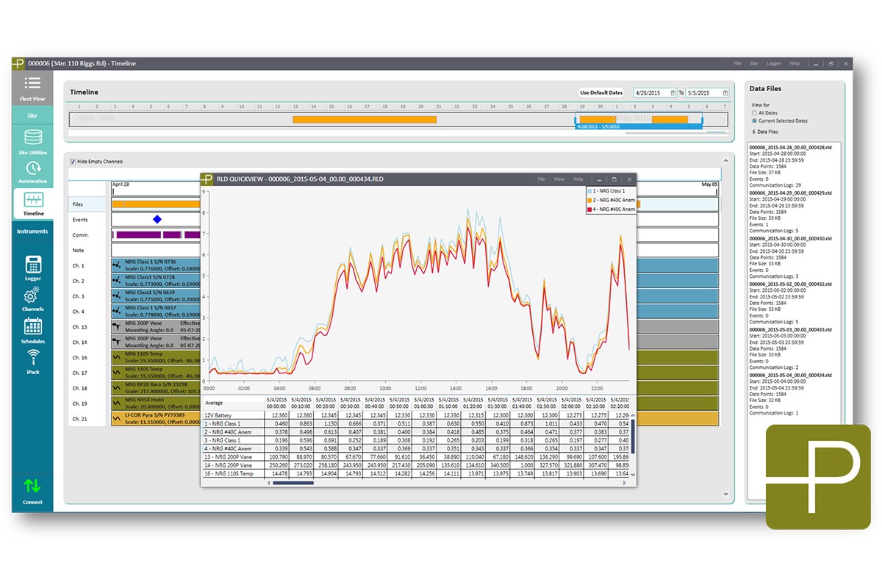The width and height of the screenshot is (882, 588).
Task: Select the All Dates radio button
Action: (754, 113)
